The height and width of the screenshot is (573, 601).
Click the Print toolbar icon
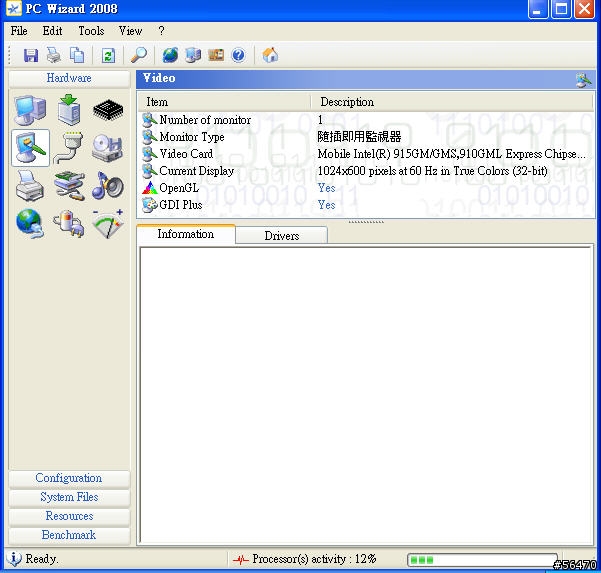[x=54, y=56]
